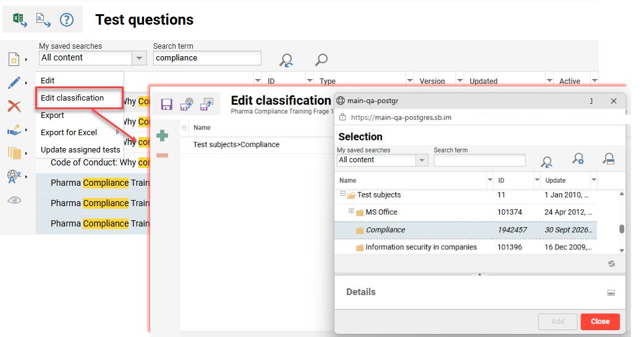This screenshot has height=337, width=644.
Task: Click the save icon in Edit classification
Action: [x=167, y=104]
